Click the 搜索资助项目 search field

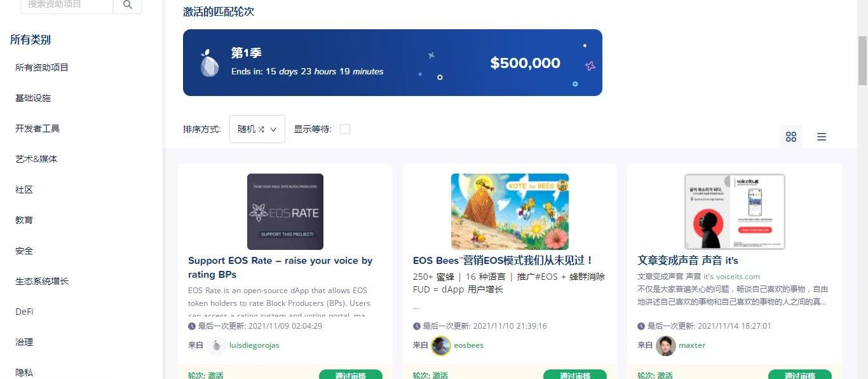pos(67,5)
